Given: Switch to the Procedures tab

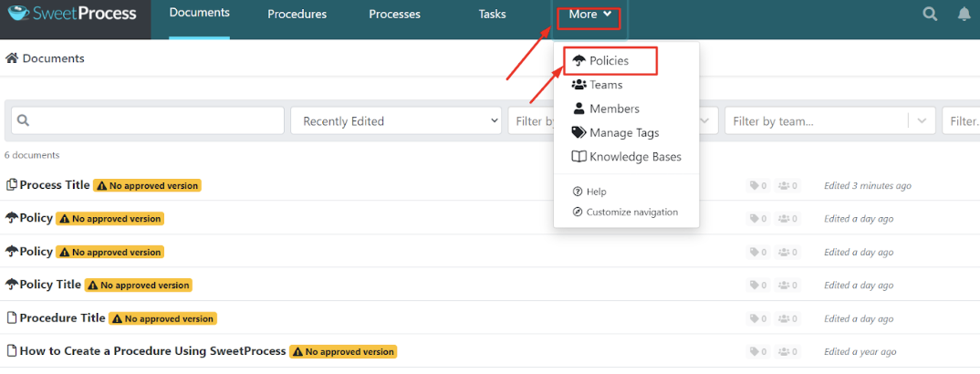Looking at the screenshot, I should [x=297, y=15].
